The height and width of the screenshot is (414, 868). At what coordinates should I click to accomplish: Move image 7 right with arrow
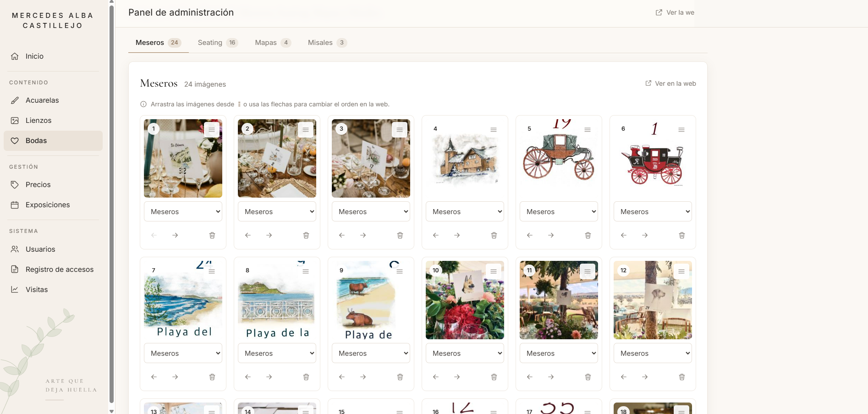coord(175,377)
